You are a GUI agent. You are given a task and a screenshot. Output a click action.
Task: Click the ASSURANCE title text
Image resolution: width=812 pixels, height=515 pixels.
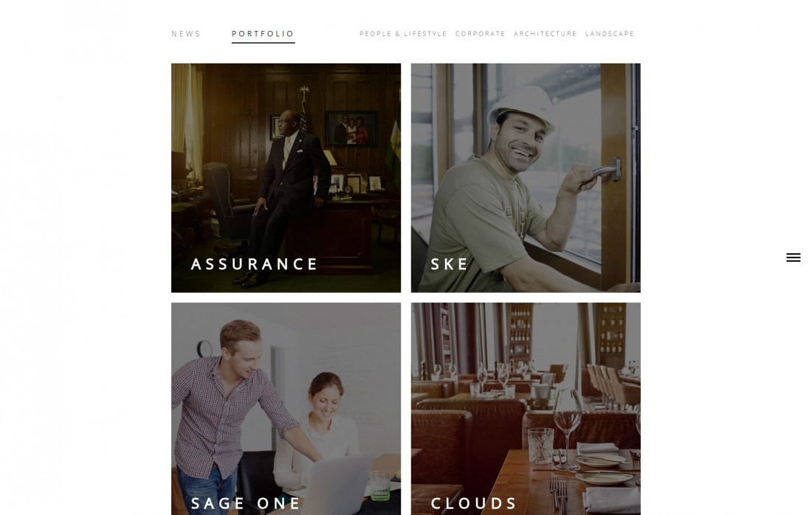[254, 264]
